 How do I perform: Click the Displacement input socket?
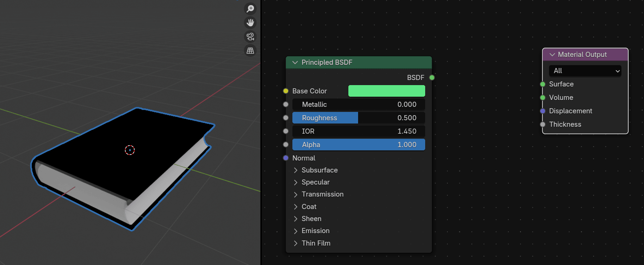coord(543,111)
